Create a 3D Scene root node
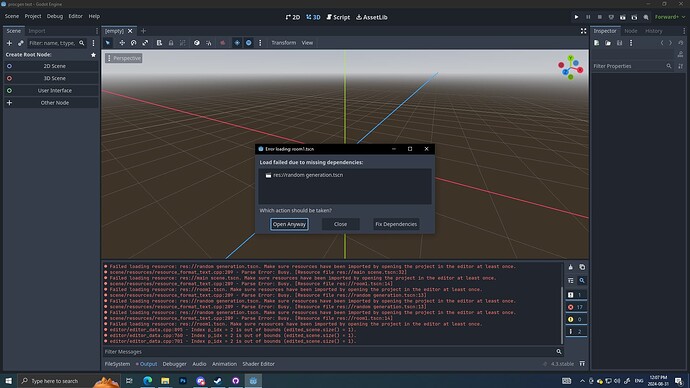Screen dimensions: 690x388 (x=51, y=78)
